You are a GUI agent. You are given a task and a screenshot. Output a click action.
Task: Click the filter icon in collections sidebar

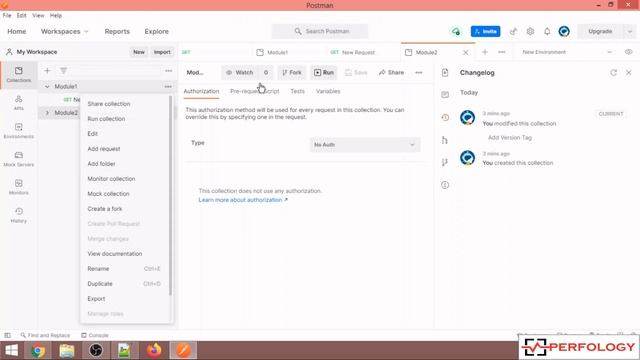[63, 71]
